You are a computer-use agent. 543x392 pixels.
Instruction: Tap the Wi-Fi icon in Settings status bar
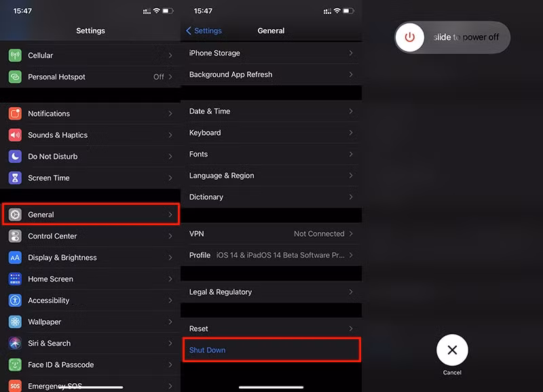pos(157,11)
